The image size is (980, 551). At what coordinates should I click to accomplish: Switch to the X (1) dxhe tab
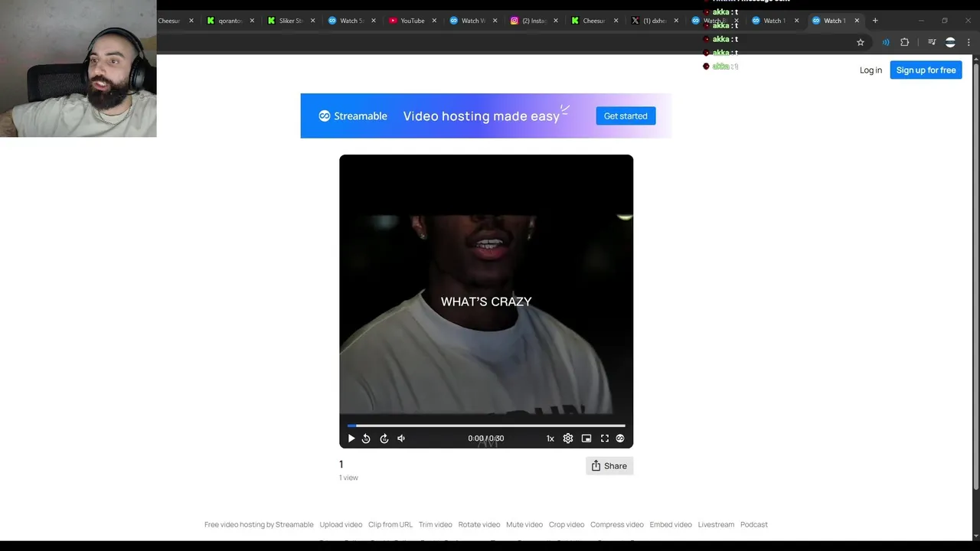tap(655, 21)
